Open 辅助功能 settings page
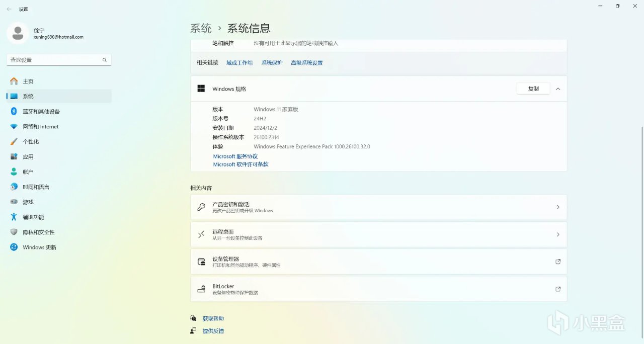 (x=59, y=217)
